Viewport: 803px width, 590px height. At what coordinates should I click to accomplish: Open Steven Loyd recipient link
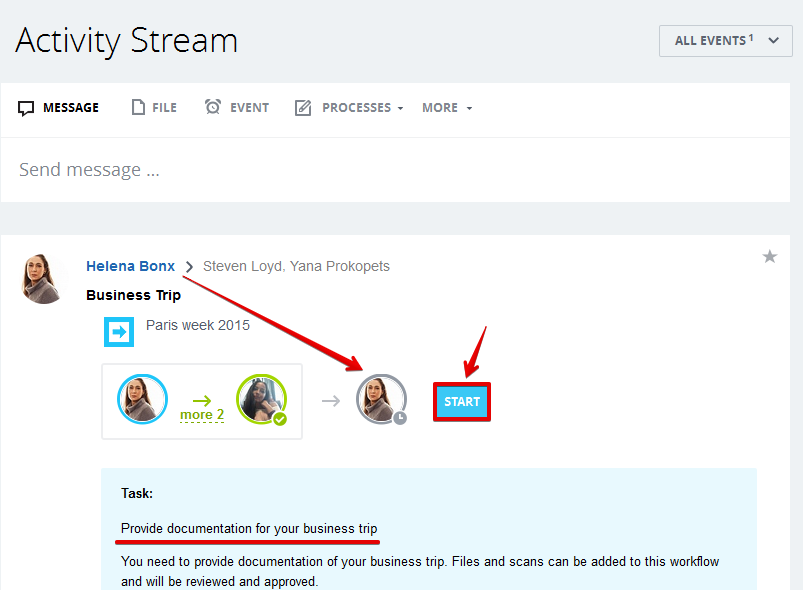tap(243, 266)
